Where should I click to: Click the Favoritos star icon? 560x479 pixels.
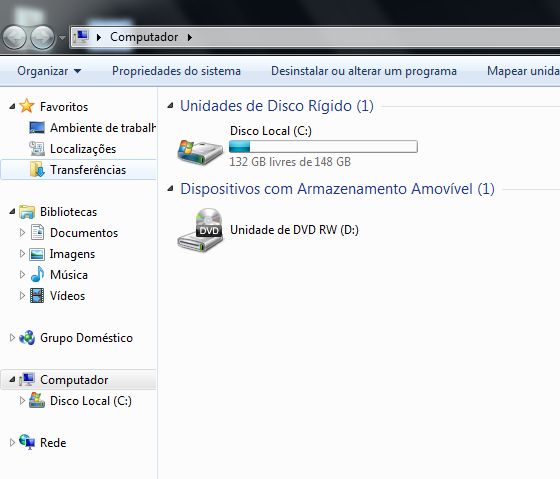(x=27, y=106)
